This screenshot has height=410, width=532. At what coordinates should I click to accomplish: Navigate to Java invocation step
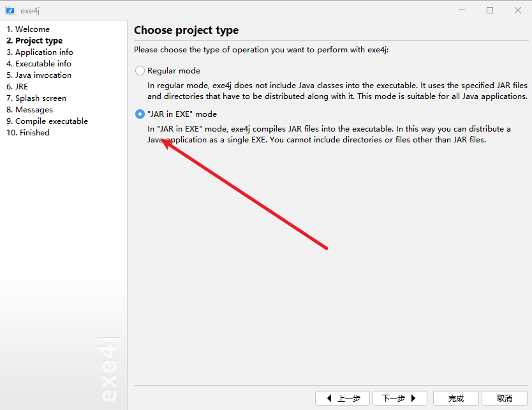click(39, 75)
